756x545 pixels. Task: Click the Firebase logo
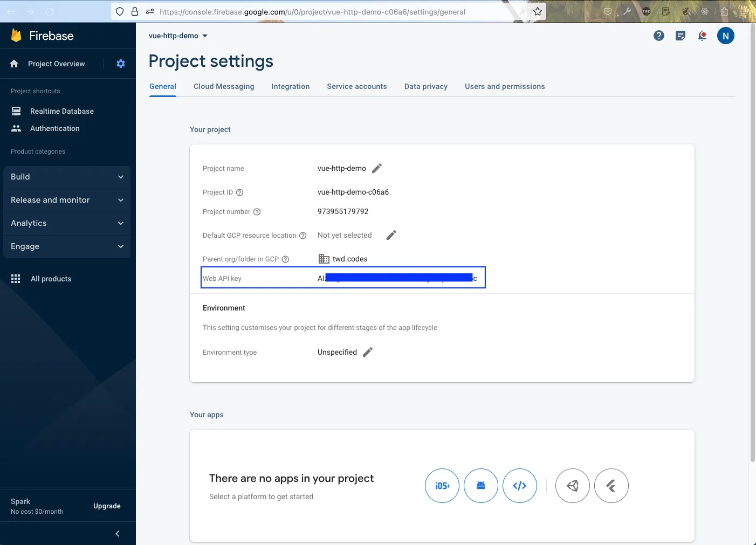[42, 36]
